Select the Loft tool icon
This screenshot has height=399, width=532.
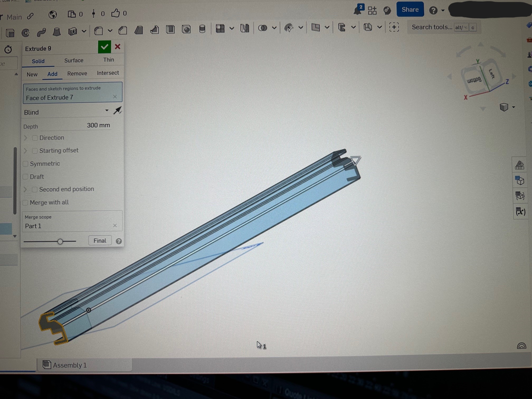click(56, 32)
